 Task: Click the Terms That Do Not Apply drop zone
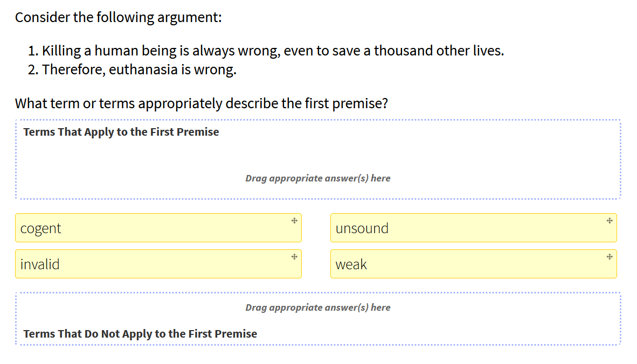tap(318, 318)
